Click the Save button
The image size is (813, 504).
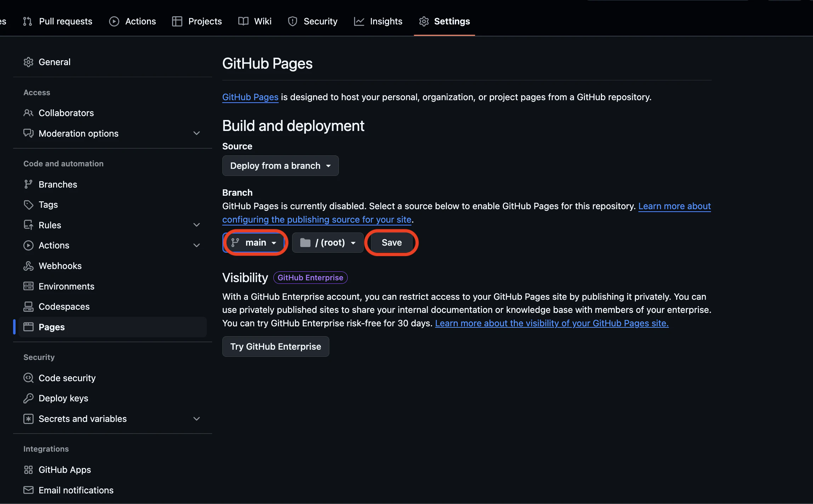coord(392,242)
